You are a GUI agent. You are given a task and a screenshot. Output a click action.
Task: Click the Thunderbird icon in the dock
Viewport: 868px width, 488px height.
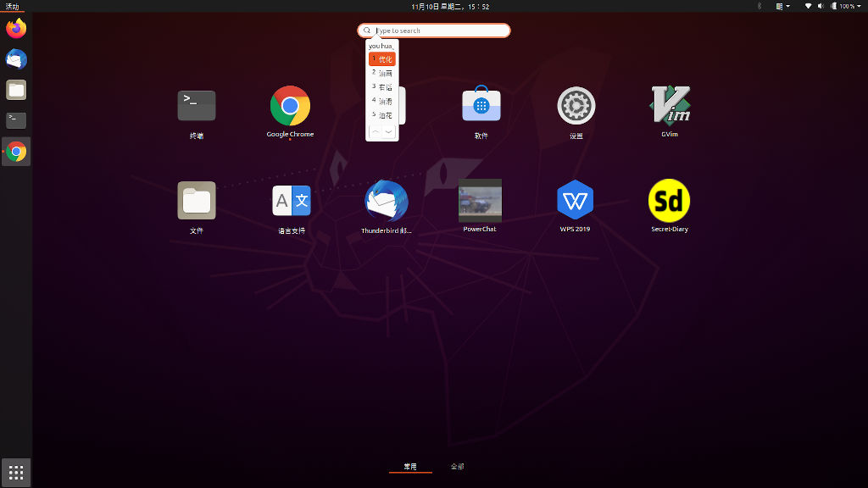pyautogui.click(x=16, y=59)
